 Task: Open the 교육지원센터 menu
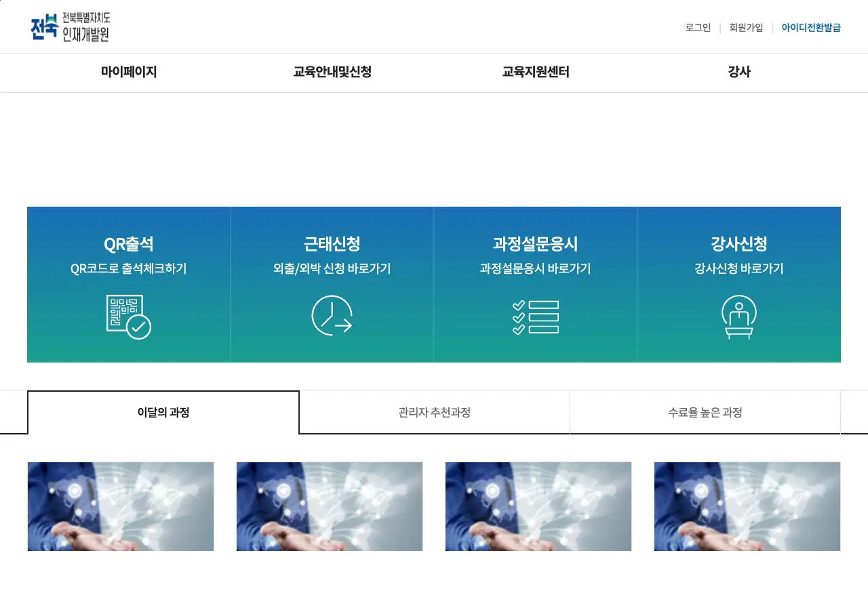tap(536, 72)
